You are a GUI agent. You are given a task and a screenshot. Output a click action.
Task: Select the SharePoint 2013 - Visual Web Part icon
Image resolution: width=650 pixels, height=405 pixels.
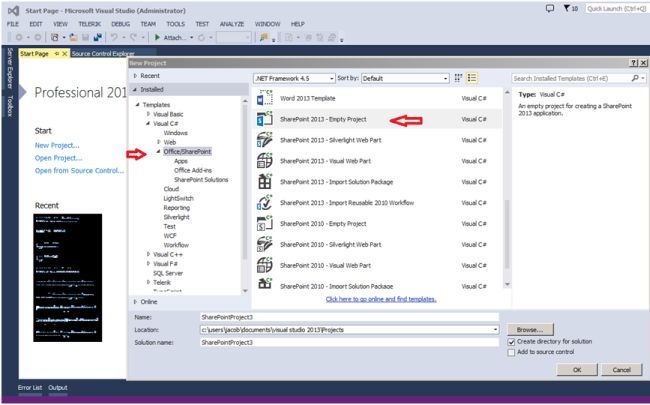(264, 161)
